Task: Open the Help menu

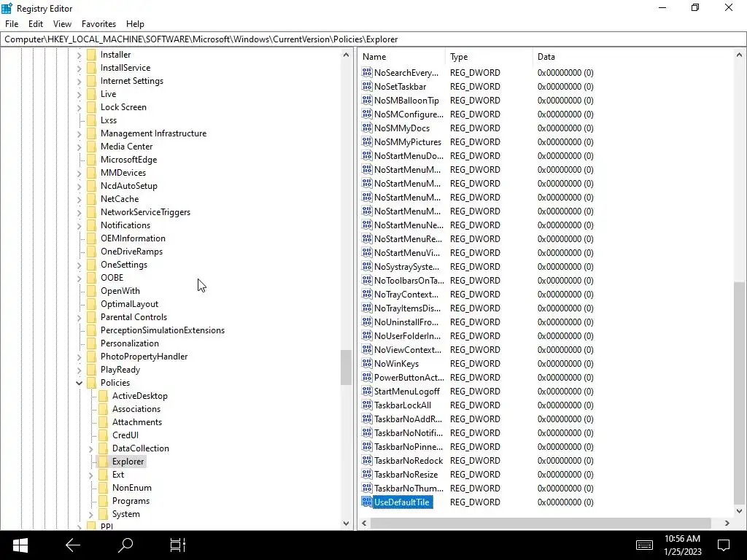Action: (x=135, y=24)
